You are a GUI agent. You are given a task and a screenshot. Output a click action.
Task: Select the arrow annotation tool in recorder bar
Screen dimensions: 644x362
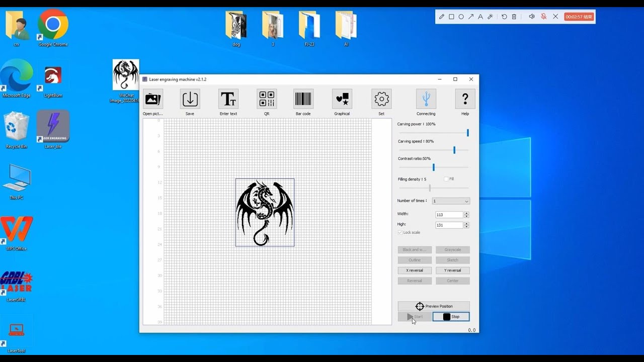[471, 17]
